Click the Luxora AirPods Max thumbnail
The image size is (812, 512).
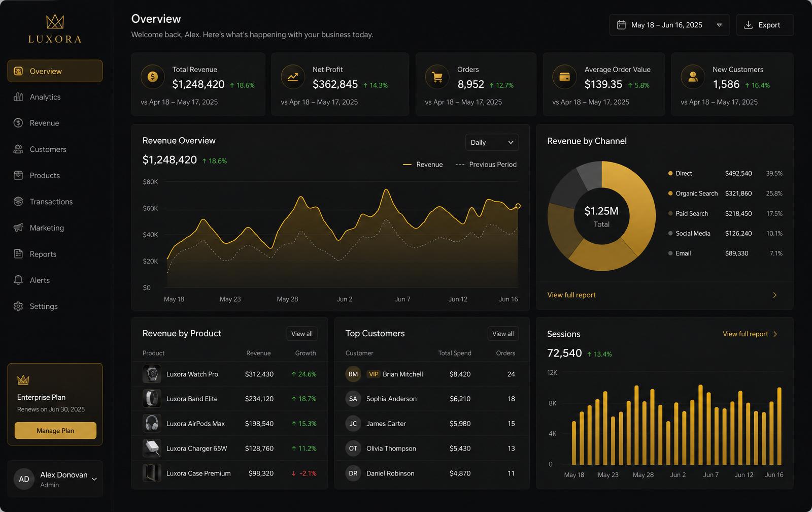click(152, 424)
